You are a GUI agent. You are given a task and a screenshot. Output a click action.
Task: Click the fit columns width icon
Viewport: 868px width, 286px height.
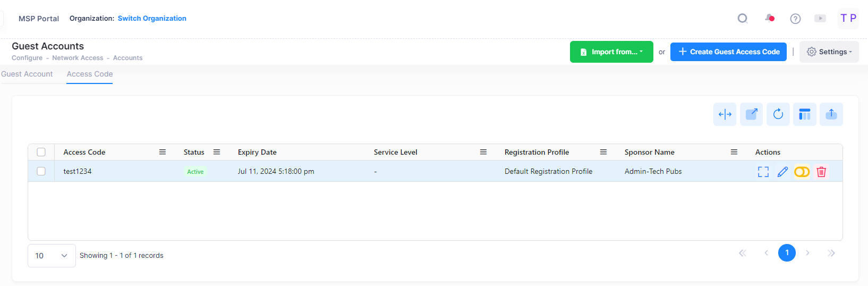(x=725, y=114)
